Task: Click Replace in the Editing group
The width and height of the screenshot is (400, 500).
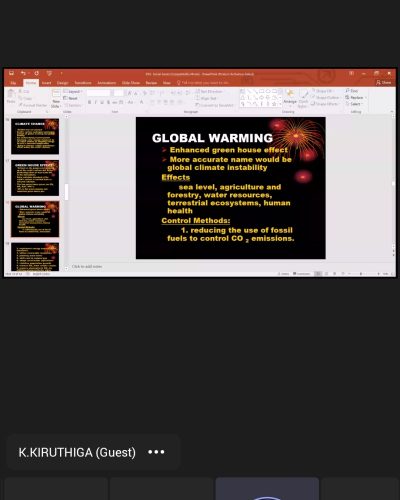Action: point(355,97)
